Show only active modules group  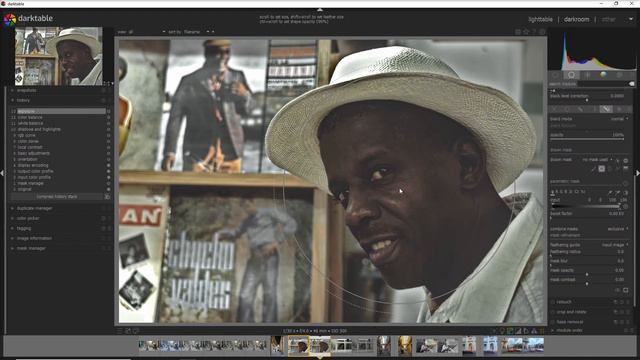pyautogui.click(x=555, y=75)
